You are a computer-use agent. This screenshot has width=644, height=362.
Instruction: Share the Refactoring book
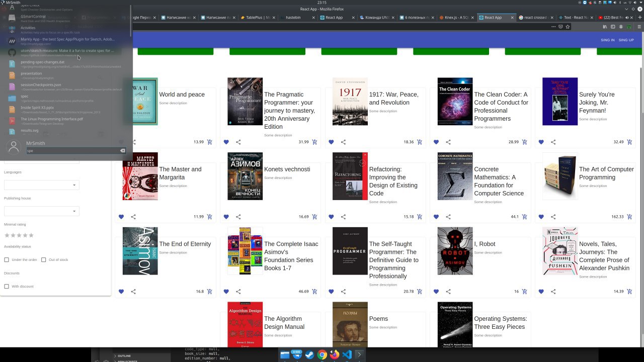pos(343,217)
